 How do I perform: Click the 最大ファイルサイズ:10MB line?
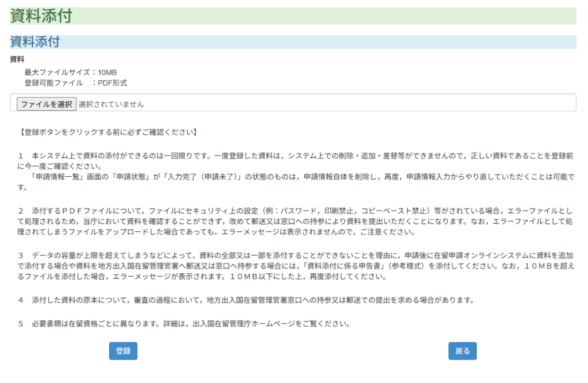coord(71,72)
